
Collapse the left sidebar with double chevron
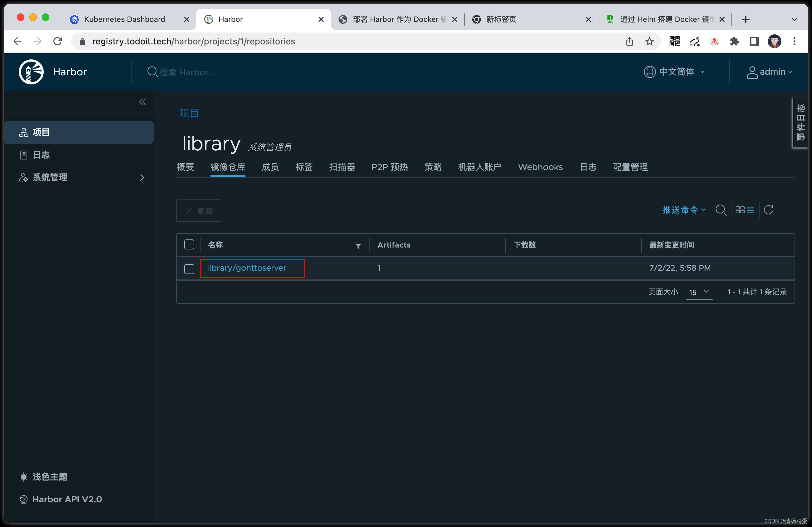tap(142, 102)
